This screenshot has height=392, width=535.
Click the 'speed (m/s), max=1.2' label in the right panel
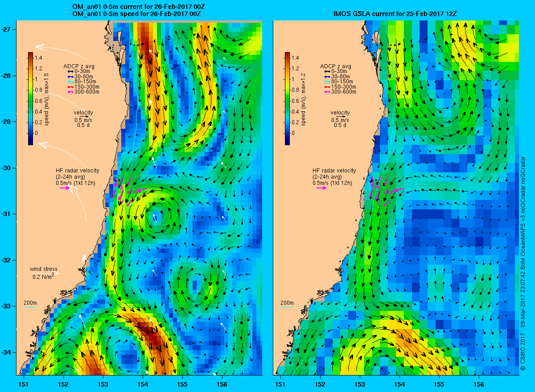[x=304, y=99]
